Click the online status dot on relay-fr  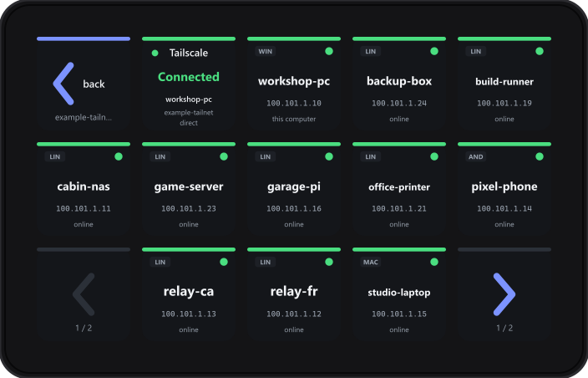click(x=329, y=262)
